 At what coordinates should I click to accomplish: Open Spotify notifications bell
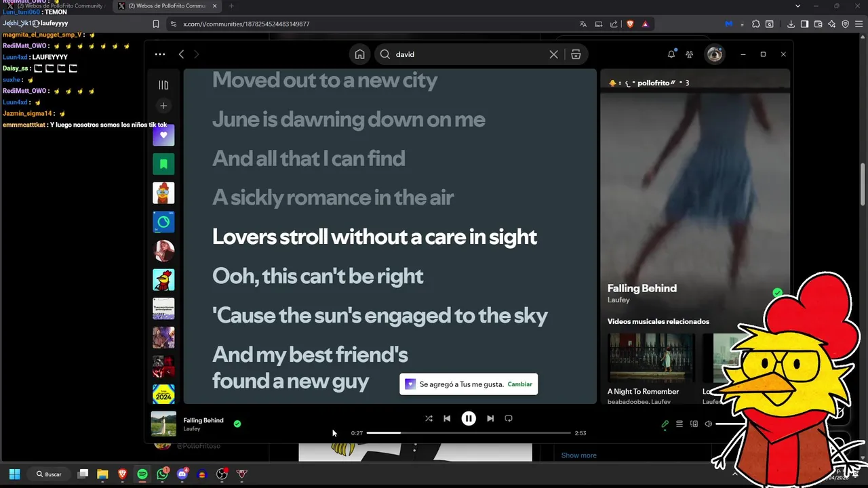pos(671,54)
